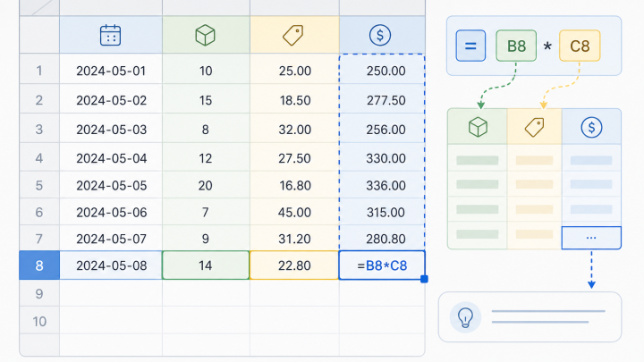Image resolution: width=644 pixels, height=362 pixels.
Task: Click quantity cell 12 in row 4
Action: point(206,158)
